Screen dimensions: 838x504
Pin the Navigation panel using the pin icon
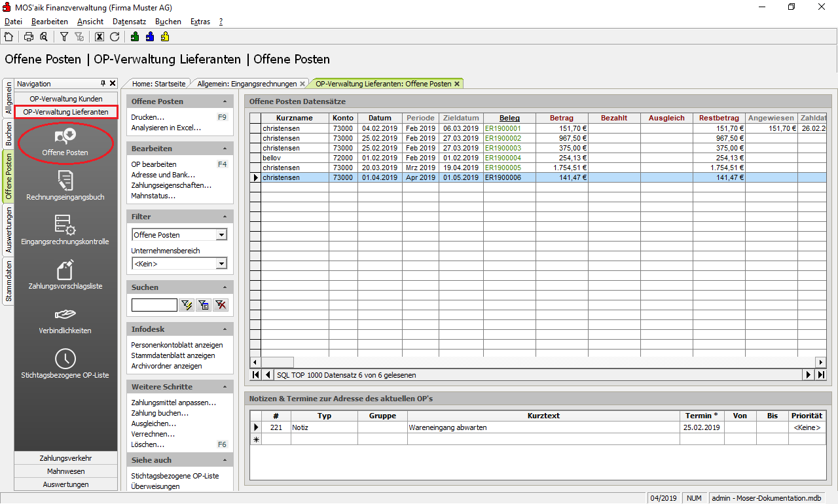tap(103, 84)
